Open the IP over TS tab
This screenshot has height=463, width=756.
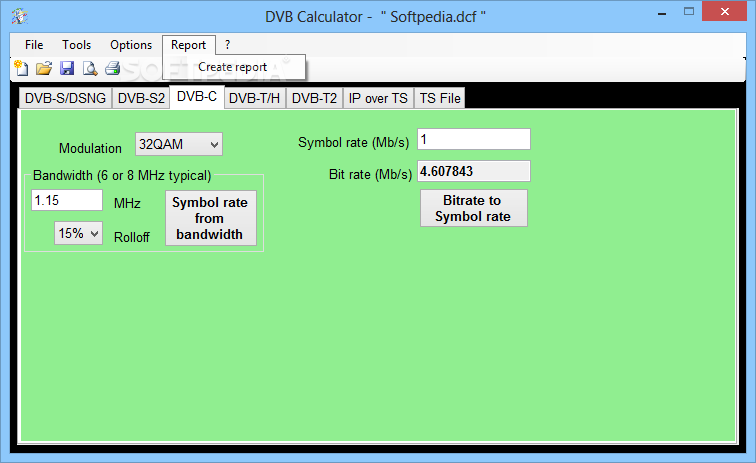378,98
